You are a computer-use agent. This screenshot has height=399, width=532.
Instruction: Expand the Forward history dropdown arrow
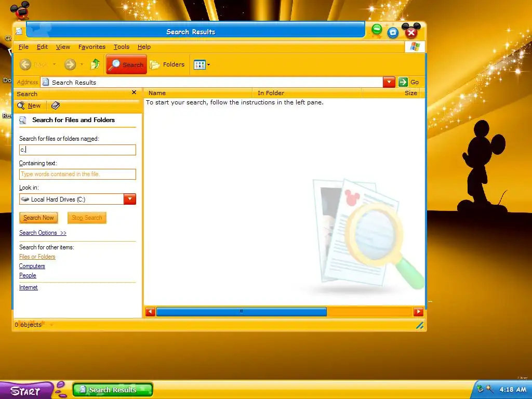[x=82, y=64]
